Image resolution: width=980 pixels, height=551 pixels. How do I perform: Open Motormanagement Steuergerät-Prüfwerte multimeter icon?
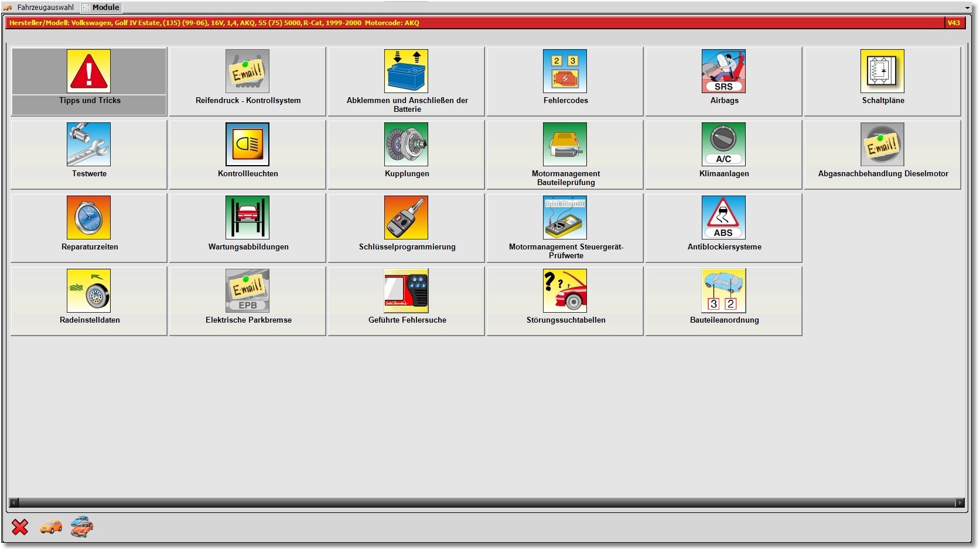pyautogui.click(x=565, y=217)
